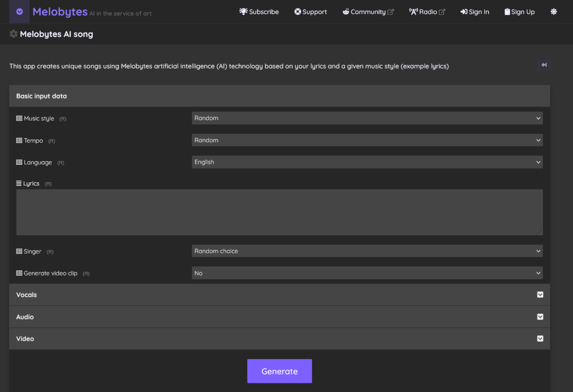Click the Melobytes checkmark logo icon
The image size is (573, 392).
pos(19,11)
